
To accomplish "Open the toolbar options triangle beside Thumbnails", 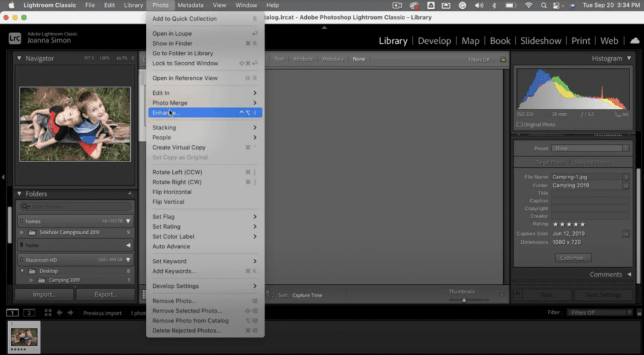I will click(x=502, y=295).
